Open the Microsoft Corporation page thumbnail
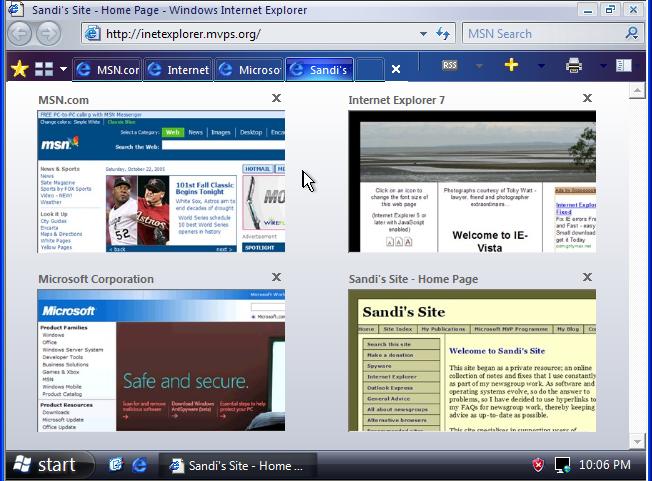Image resolution: width=652 pixels, height=481 pixels. tap(161, 360)
